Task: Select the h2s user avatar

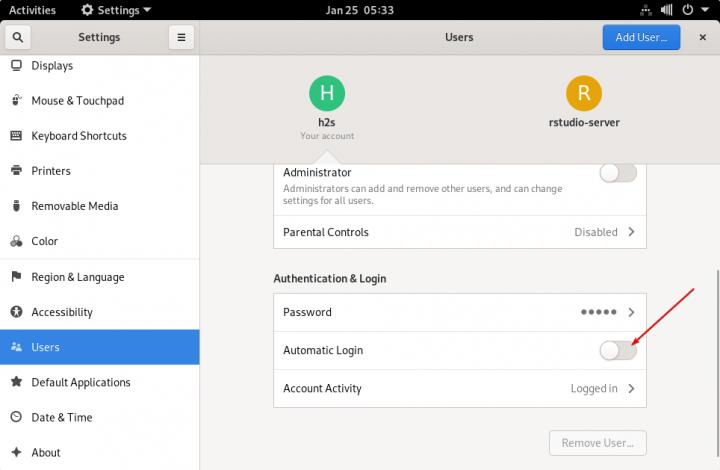Action: coord(326,94)
